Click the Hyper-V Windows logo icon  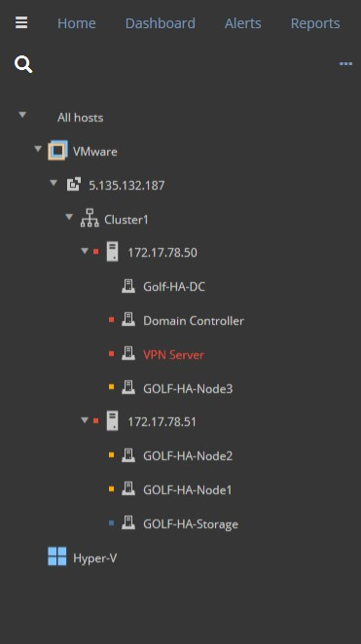(x=57, y=556)
